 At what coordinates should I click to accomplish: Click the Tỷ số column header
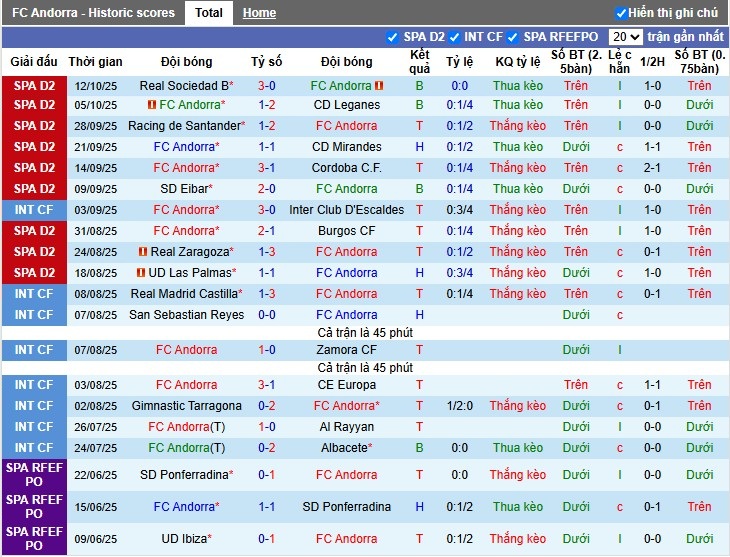point(267,61)
